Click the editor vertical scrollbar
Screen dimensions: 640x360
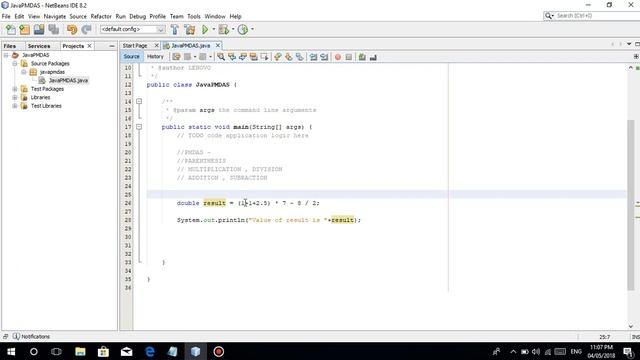[631, 204]
